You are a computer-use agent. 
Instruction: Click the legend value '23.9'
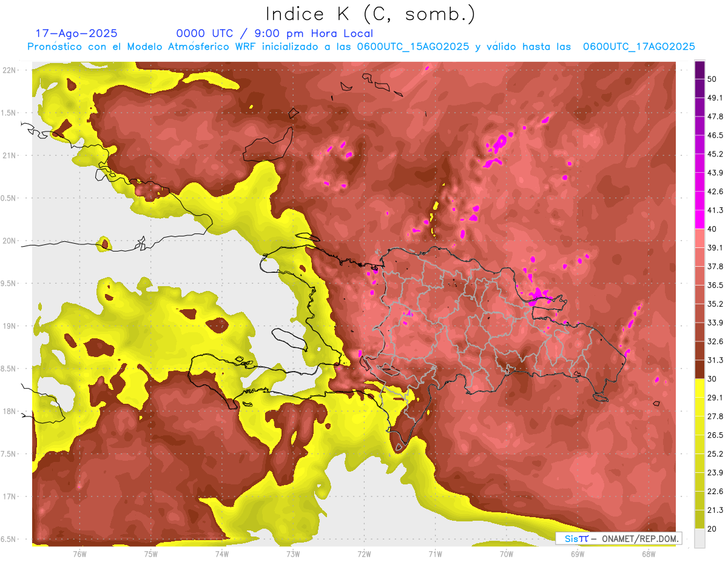[715, 473]
